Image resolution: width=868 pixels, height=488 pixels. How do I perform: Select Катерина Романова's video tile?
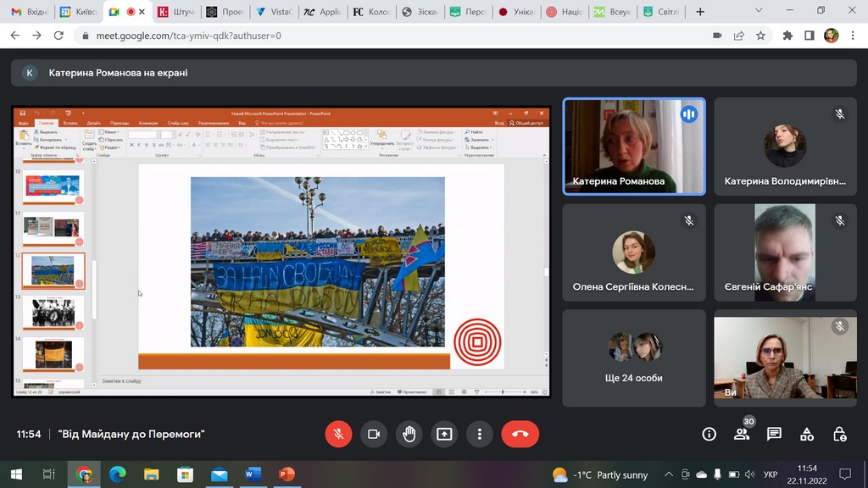(x=634, y=147)
